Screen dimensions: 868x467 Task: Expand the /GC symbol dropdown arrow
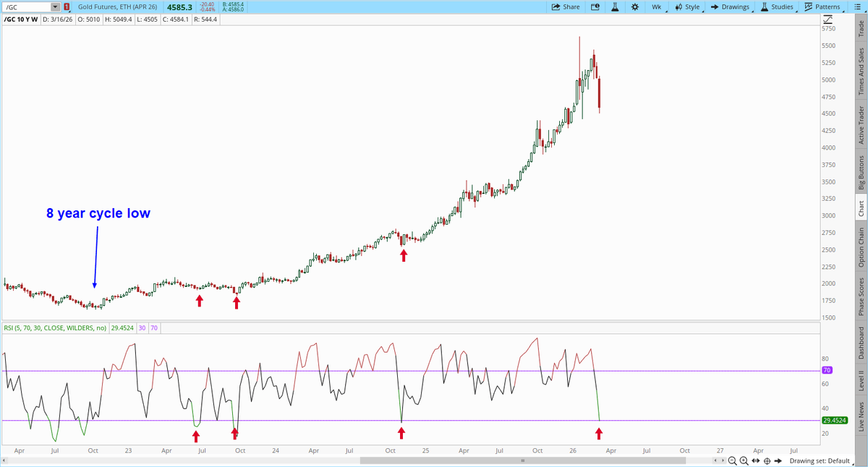pyautogui.click(x=56, y=7)
